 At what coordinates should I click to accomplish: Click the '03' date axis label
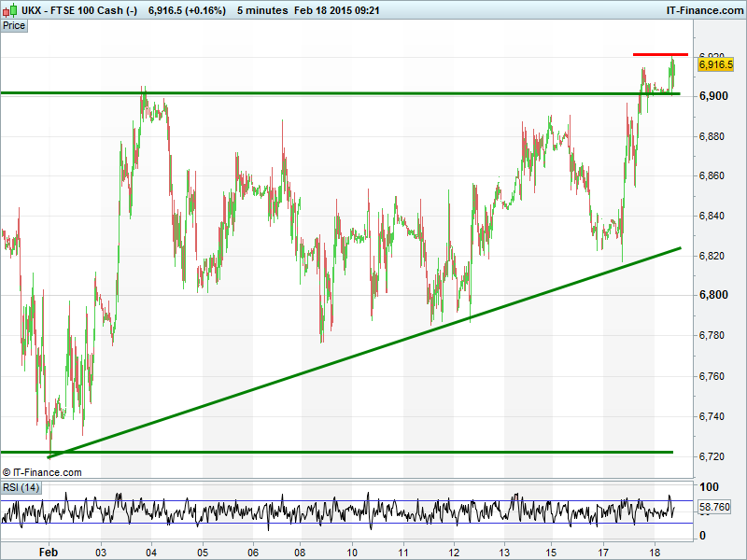[101, 553]
